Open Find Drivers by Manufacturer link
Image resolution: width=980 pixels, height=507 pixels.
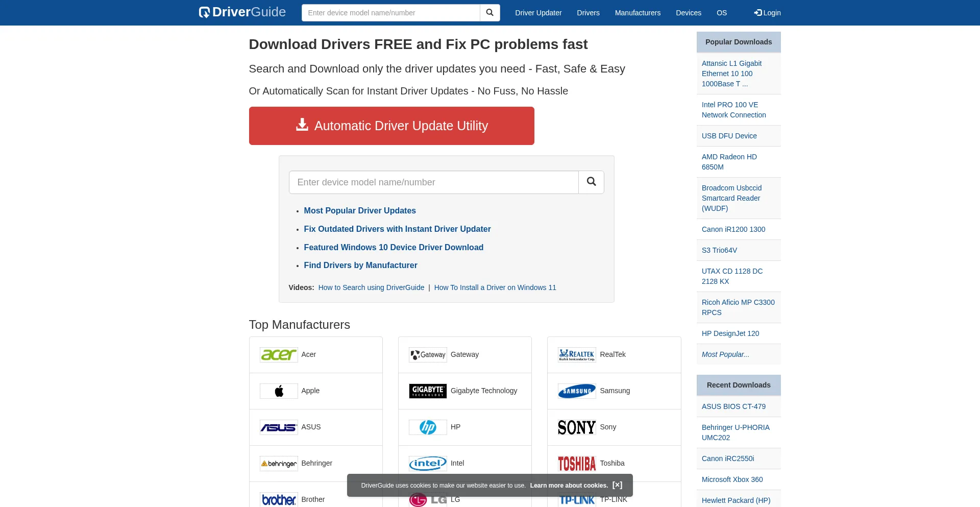(360, 265)
